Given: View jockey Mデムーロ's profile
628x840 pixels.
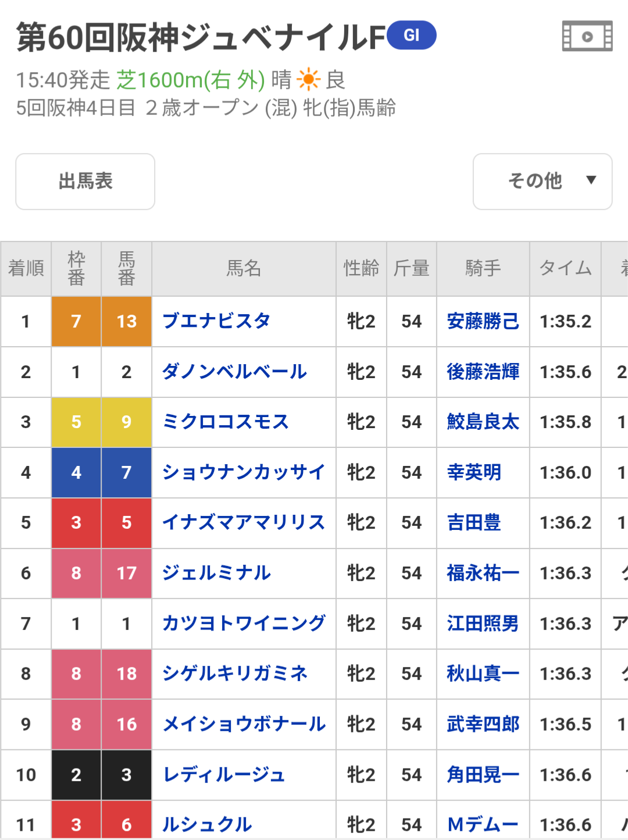Looking at the screenshot, I should click(x=483, y=824).
